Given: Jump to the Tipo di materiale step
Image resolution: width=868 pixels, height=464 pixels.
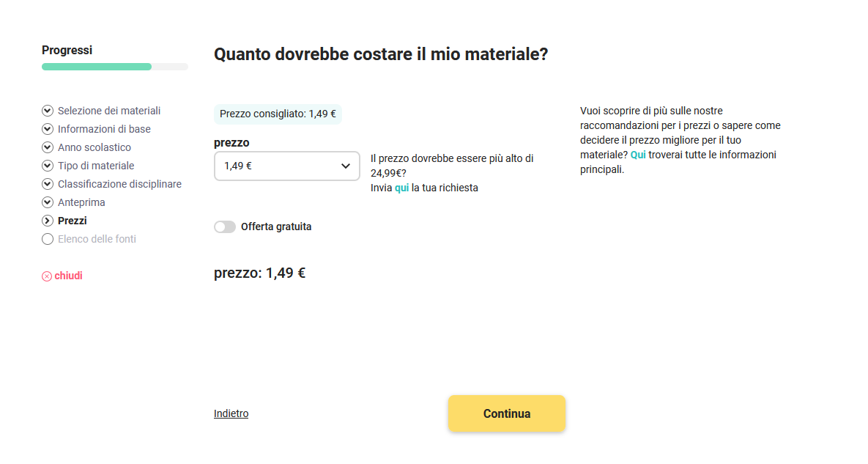Looking at the screenshot, I should 96,166.
